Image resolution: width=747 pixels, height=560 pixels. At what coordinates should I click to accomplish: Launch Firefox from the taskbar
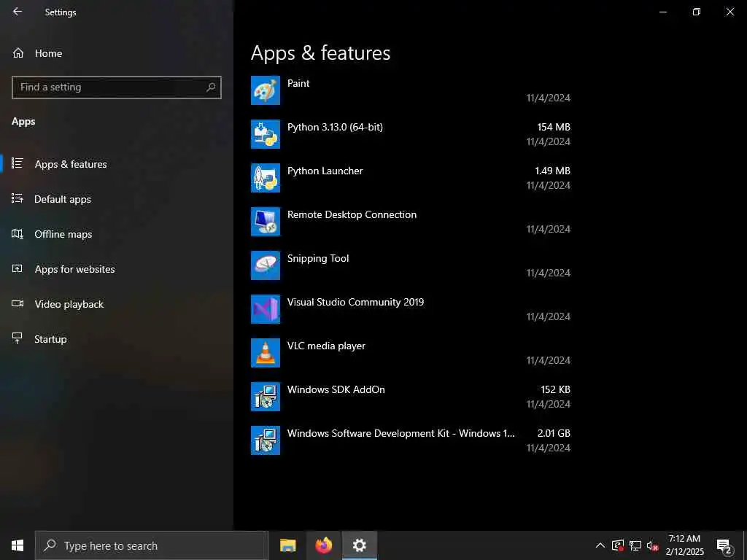pyautogui.click(x=324, y=545)
